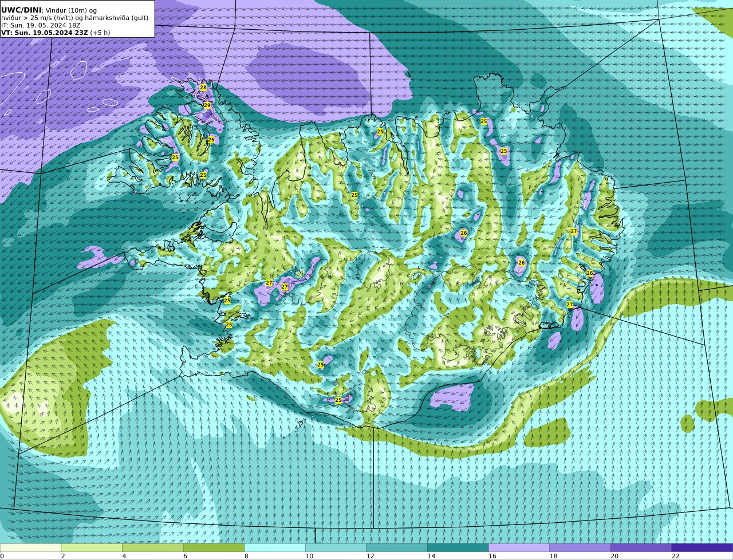Select the 6–8 m/s olive green scale segment
The width and height of the screenshot is (733, 560).
(214, 547)
